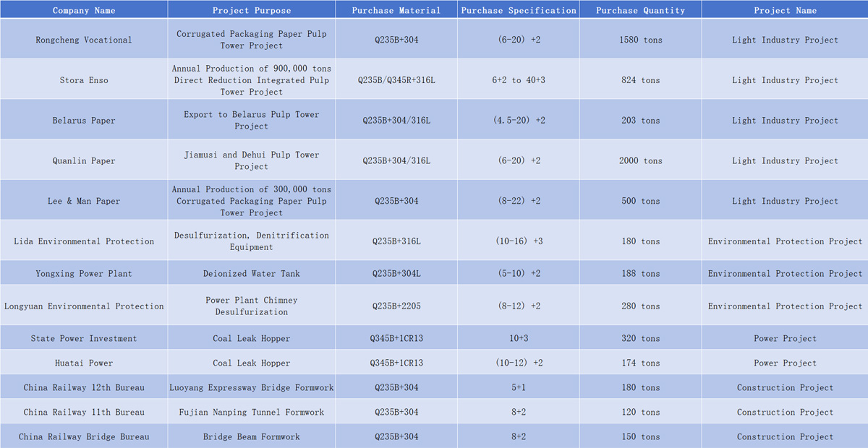Click the (8-22) +2 specification cell
The height and width of the screenshot is (448, 868).
tap(519, 201)
